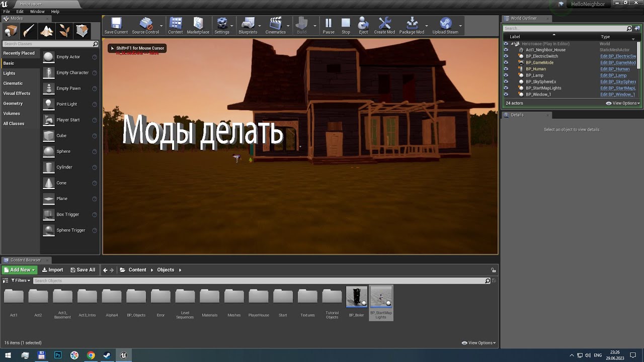Viewport: 644px width, 362px height.
Task: Toggle Content Browser lock icon
Action: coord(494,270)
